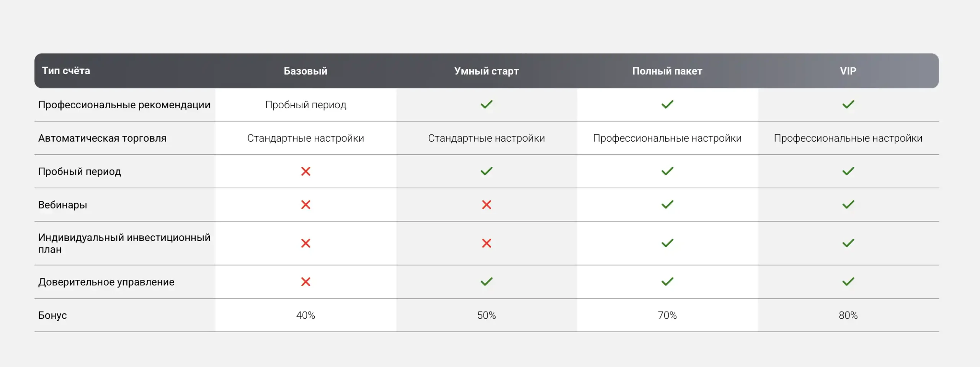This screenshot has width=980, height=367.
Task: Select the Умный старт column header
Action: (x=486, y=71)
